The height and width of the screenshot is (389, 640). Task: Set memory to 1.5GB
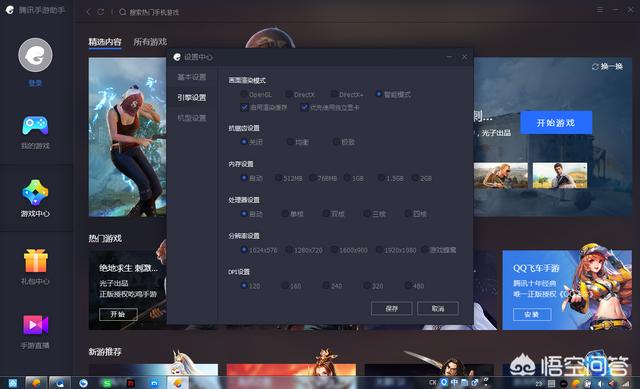(x=381, y=178)
